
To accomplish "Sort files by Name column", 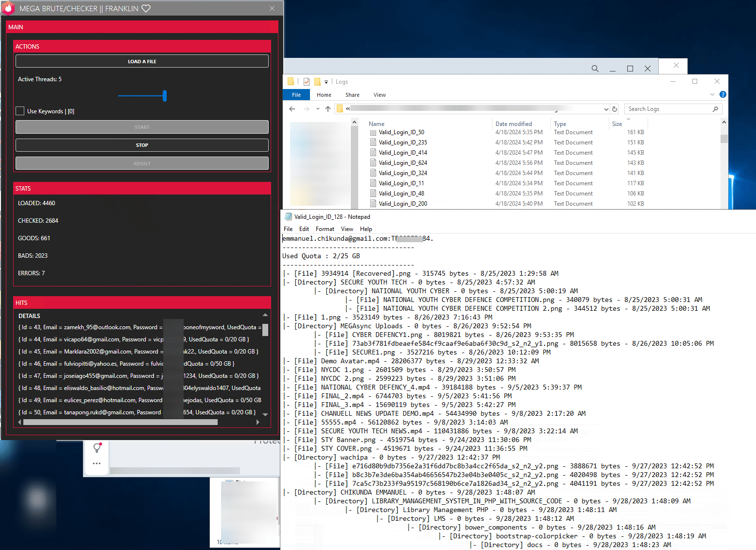I will 377,124.
